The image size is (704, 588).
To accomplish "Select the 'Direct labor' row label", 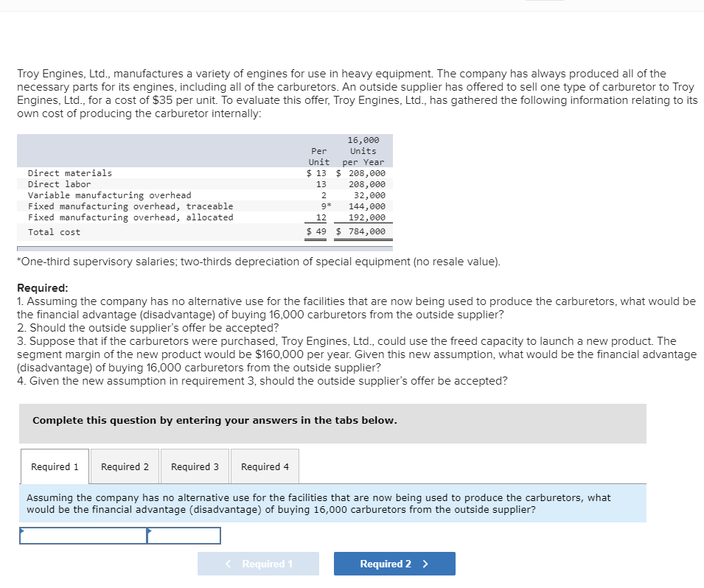I will pyautogui.click(x=59, y=184).
